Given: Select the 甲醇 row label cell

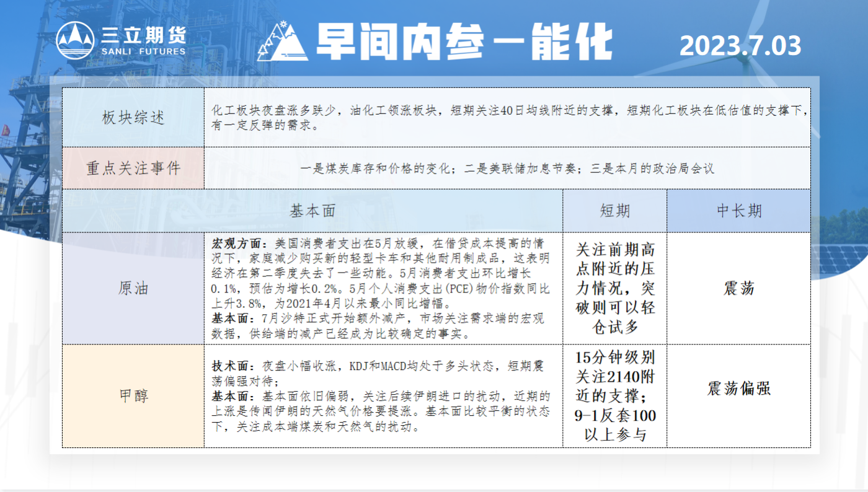Looking at the screenshot, I should pos(133,395).
